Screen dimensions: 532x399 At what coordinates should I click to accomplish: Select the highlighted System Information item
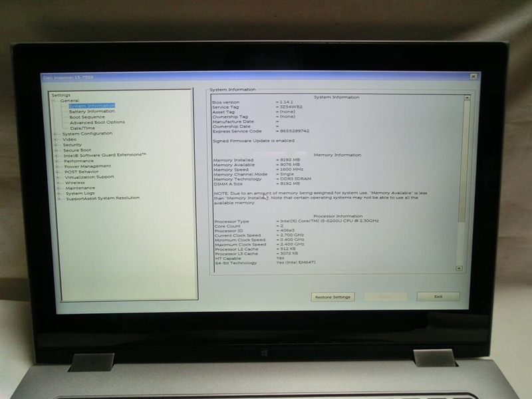click(92, 106)
